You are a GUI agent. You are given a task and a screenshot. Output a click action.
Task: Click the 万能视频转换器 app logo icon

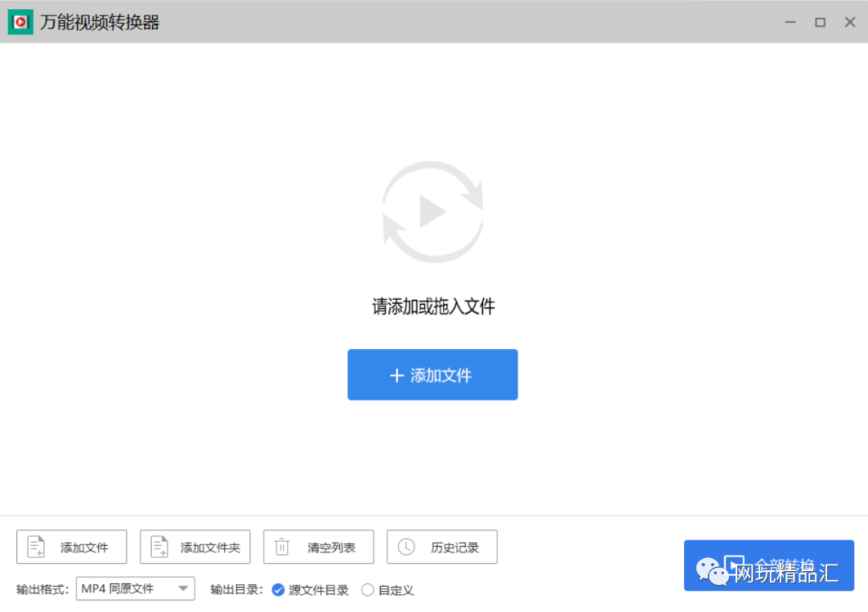[x=20, y=23]
